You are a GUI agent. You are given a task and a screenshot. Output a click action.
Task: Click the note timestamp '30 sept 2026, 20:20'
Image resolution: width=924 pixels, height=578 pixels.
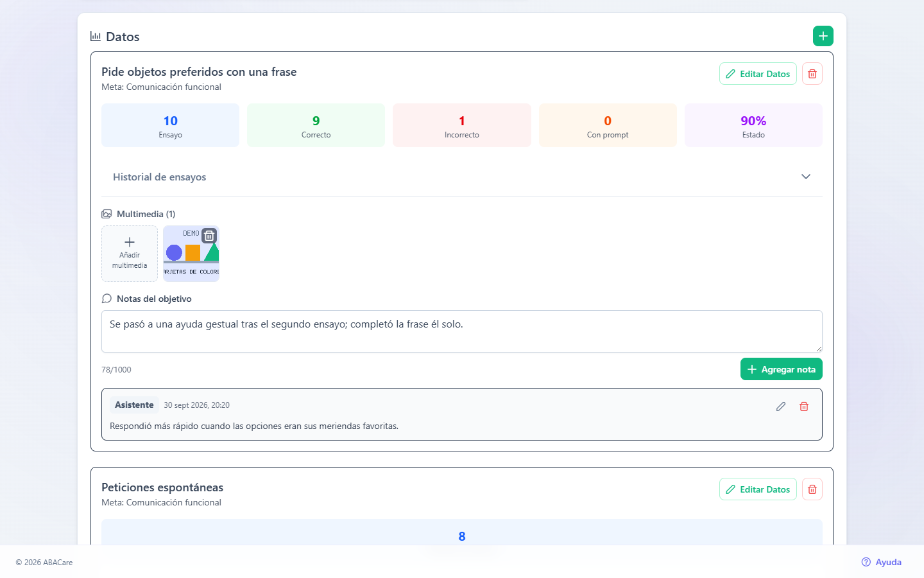click(x=196, y=405)
